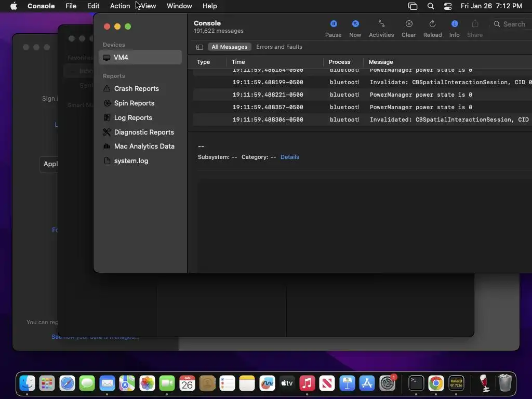Image resolution: width=532 pixels, height=399 pixels.
Task: Open Google Chrome from the Dock
Action: [436, 383]
